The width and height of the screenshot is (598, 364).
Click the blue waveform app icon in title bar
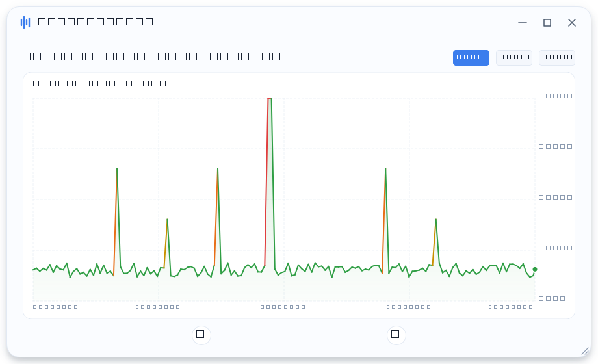tap(25, 22)
